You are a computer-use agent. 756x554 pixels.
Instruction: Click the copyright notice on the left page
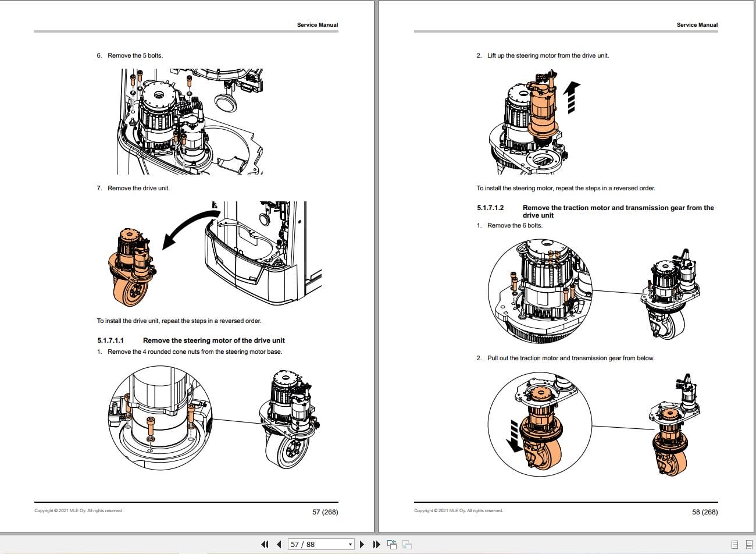tap(79, 511)
